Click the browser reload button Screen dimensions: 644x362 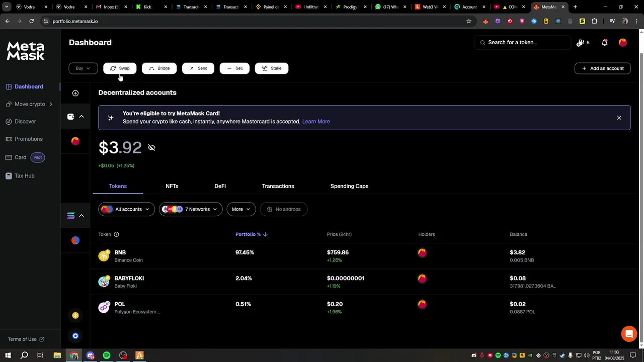(31, 21)
